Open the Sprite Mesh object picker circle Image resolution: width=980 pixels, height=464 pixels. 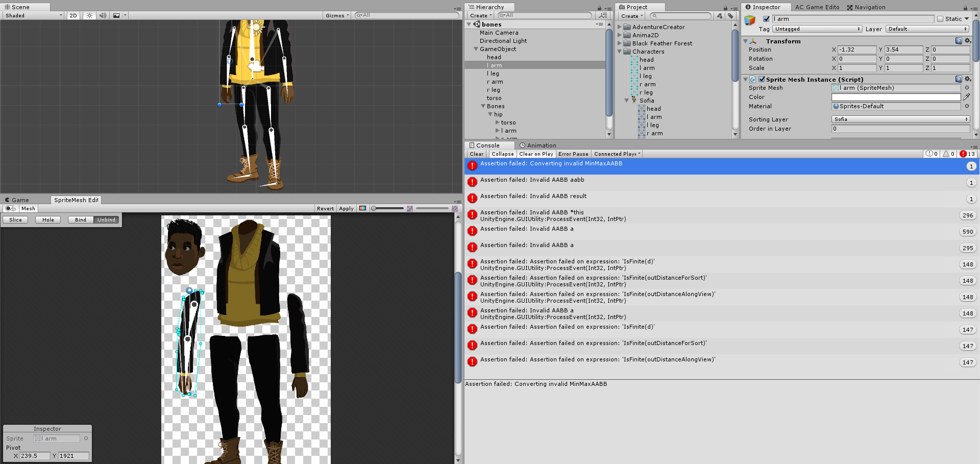tap(968, 88)
